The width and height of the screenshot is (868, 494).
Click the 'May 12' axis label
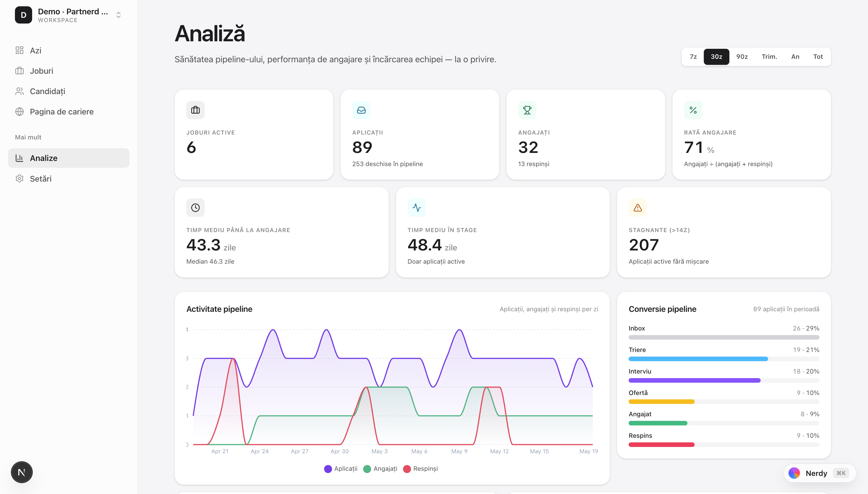click(x=499, y=451)
